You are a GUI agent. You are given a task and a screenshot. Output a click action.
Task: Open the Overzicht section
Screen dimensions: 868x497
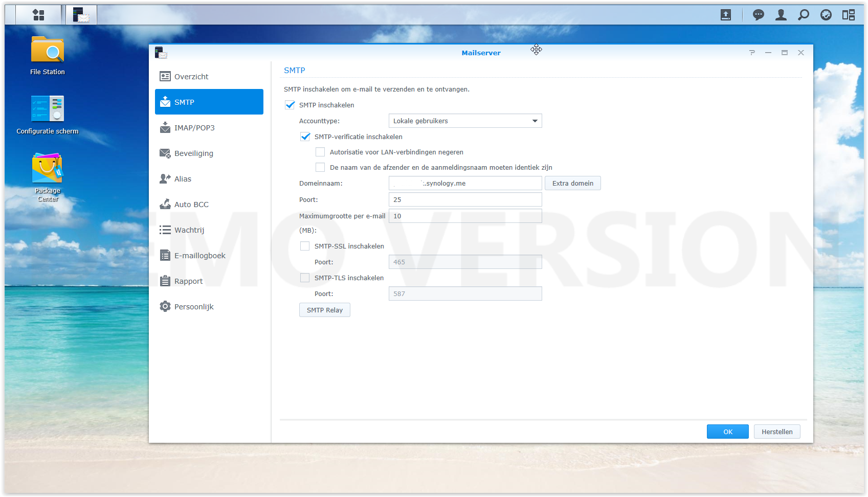coord(209,77)
